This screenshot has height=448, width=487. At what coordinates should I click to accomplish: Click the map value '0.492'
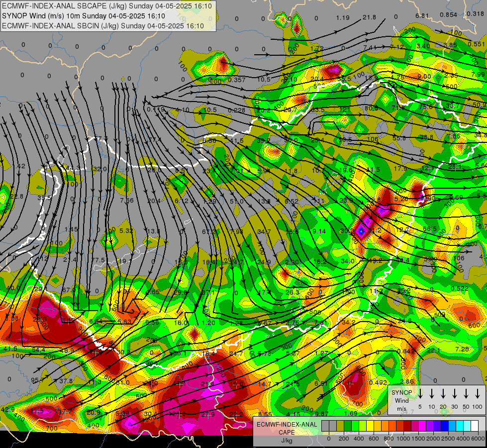[378, 383]
